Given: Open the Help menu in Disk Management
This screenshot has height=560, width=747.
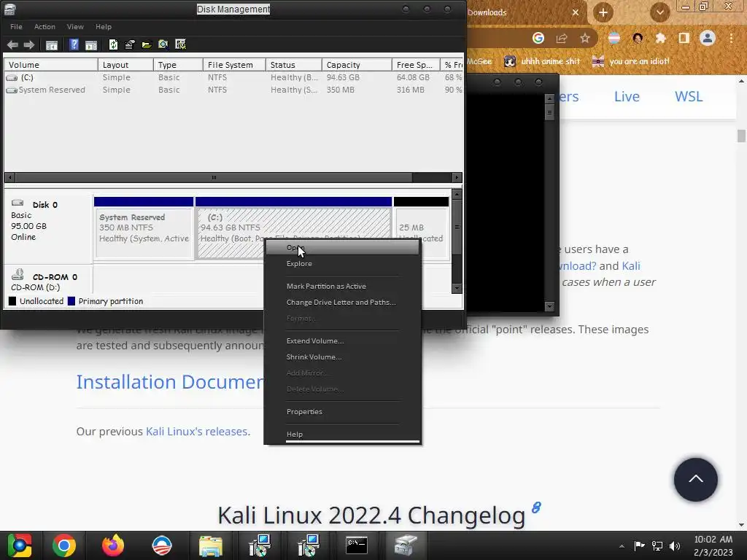Looking at the screenshot, I should [104, 27].
